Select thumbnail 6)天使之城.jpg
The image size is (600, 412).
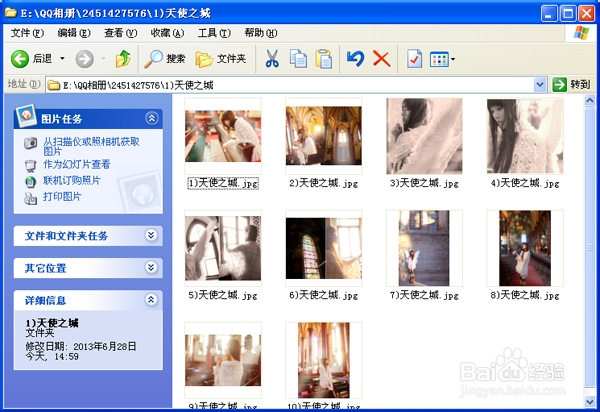point(324,248)
